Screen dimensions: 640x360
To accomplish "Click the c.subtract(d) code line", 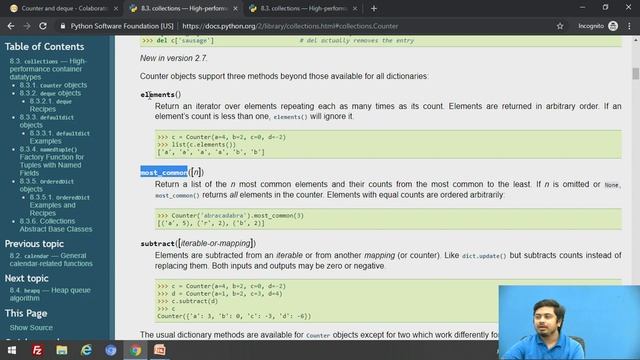I will pos(187,301).
